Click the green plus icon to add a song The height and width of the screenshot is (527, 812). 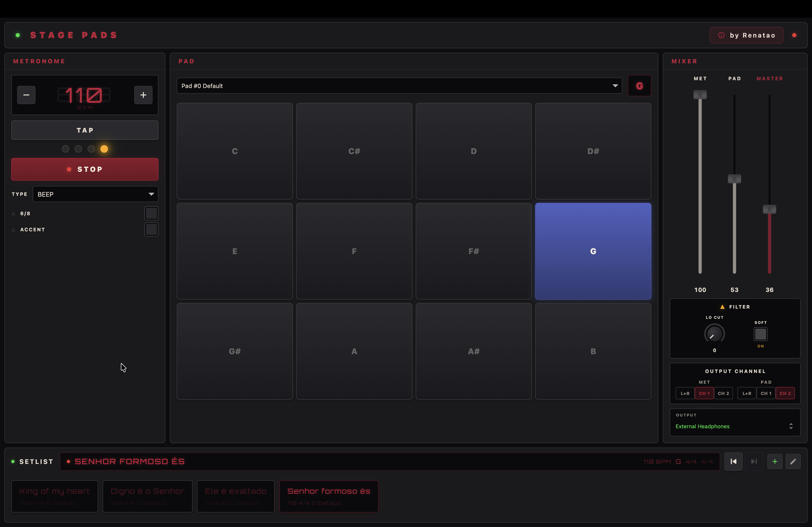click(775, 461)
